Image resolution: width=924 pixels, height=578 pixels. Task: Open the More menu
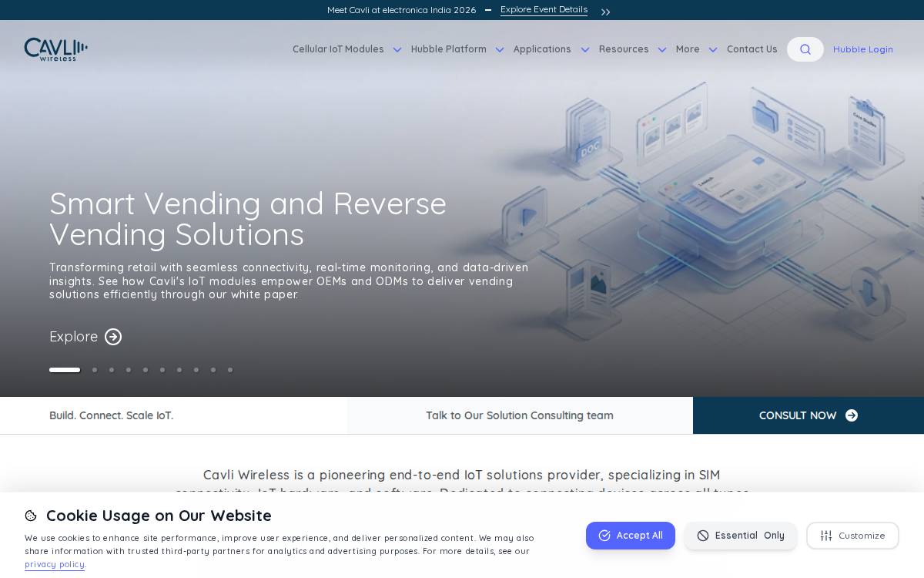click(x=688, y=49)
